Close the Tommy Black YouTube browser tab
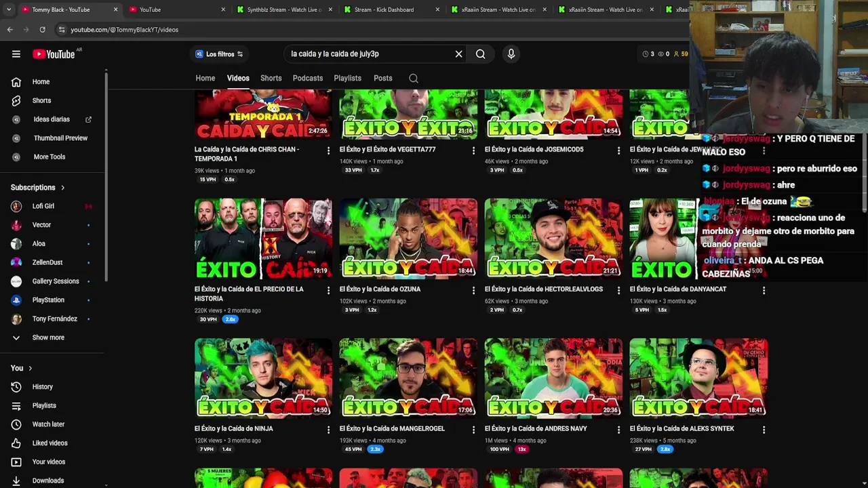The height and width of the screenshot is (488, 868). tap(115, 9)
